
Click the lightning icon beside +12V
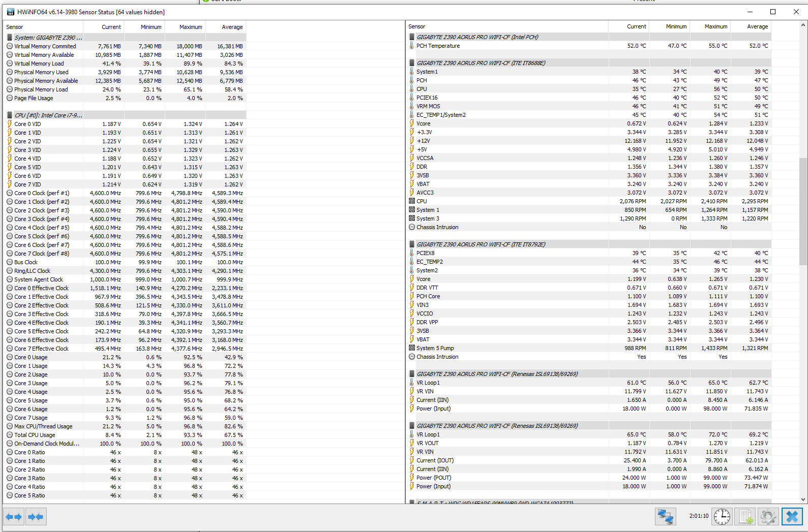412,141
